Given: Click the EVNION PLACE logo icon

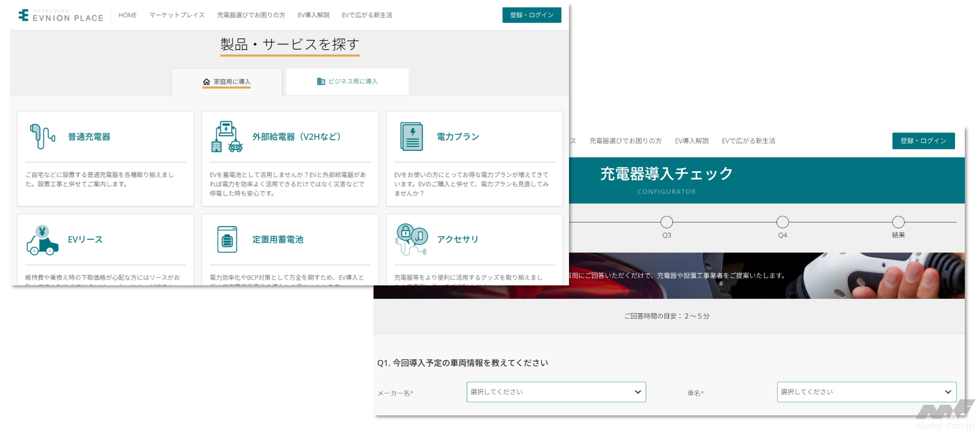Looking at the screenshot, I should click(23, 15).
